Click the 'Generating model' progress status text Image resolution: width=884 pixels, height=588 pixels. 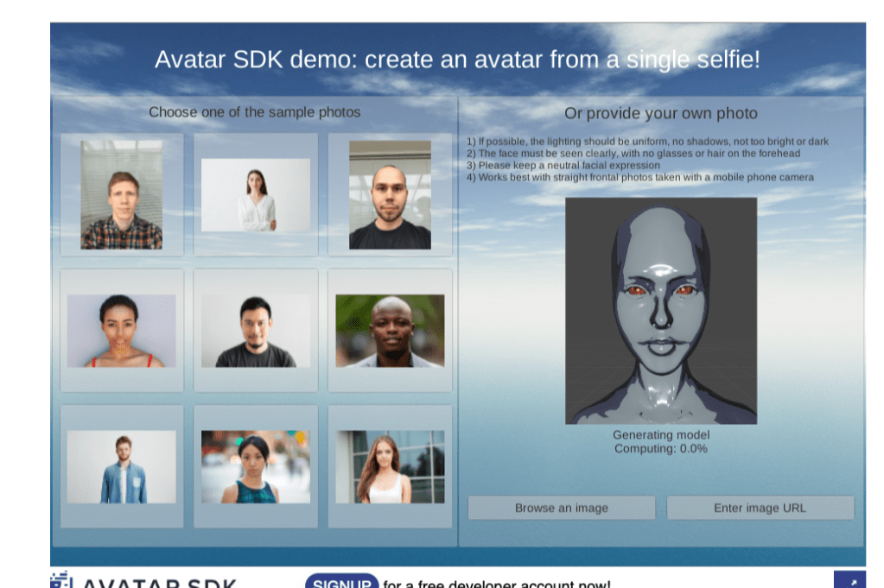tap(661, 435)
